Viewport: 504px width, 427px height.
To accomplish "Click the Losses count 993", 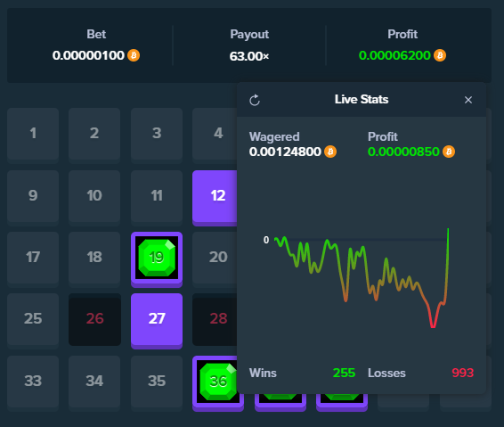I will tap(462, 373).
